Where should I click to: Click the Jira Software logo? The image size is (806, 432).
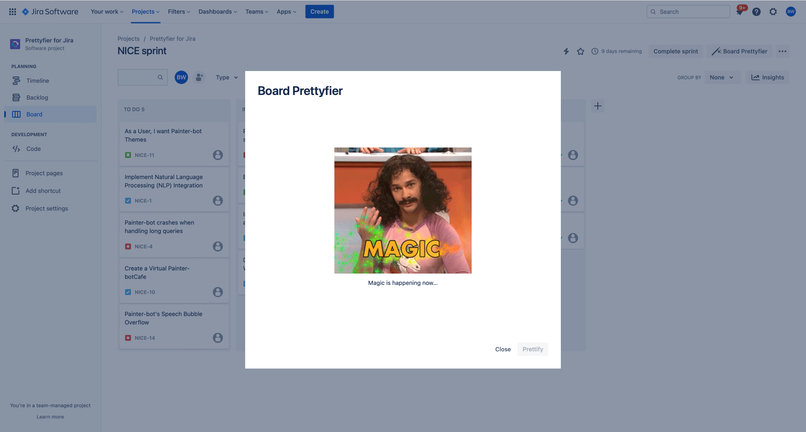coord(50,11)
